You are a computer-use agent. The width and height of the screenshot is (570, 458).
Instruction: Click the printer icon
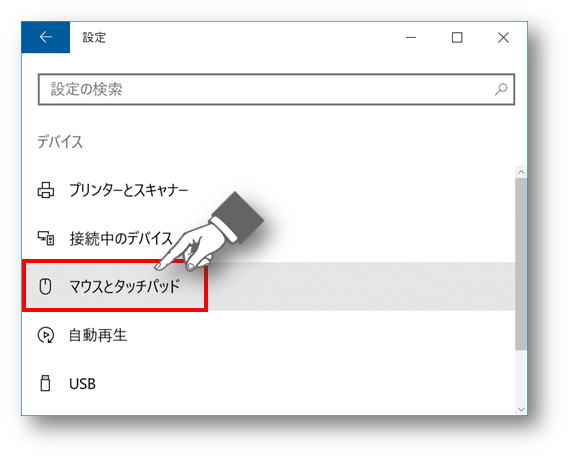point(46,190)
